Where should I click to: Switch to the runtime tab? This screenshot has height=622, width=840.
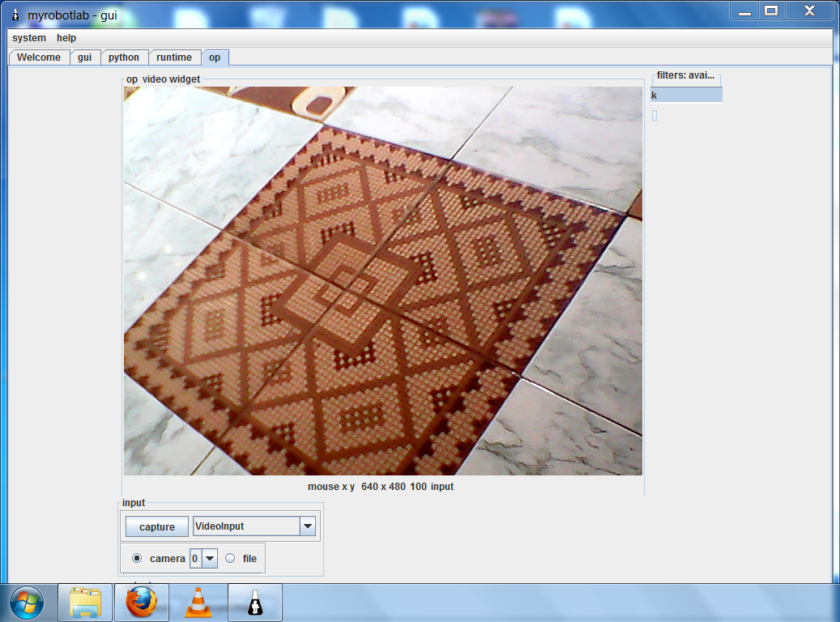tap(174, 58)
